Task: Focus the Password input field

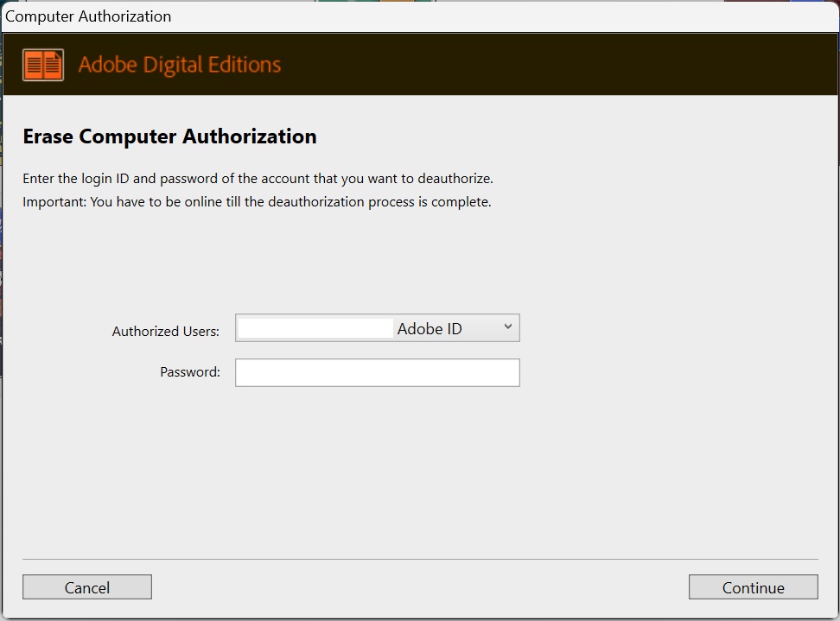Action: tap(377, 372)
